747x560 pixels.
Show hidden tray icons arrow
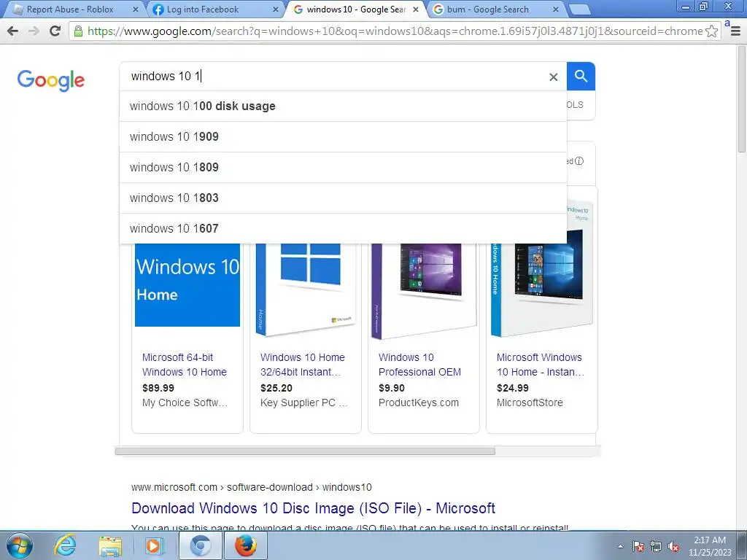620,546
